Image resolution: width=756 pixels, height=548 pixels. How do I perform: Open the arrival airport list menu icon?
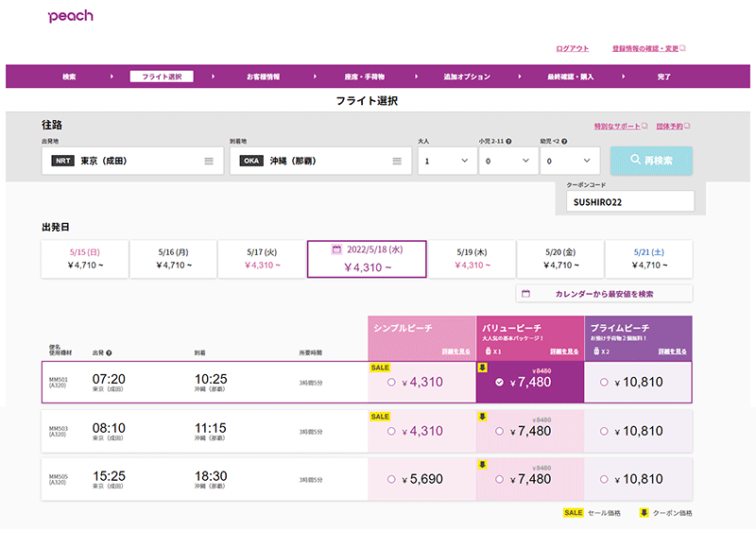(397, 161)
